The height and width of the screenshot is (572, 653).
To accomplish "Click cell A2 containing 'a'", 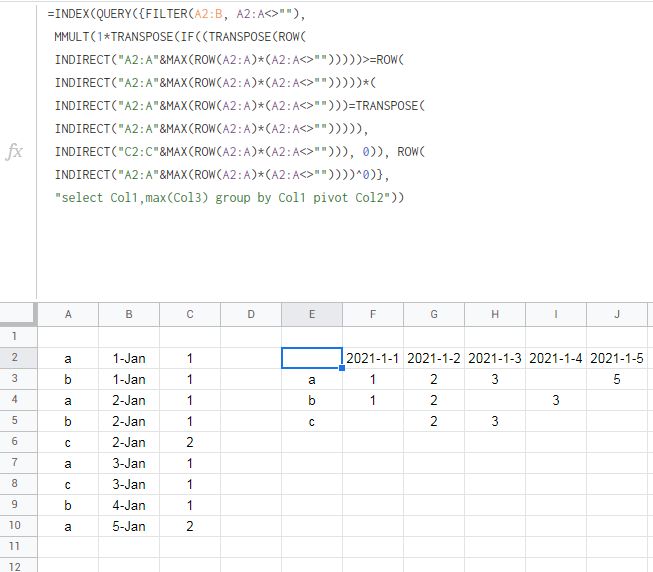I will 68,358.
